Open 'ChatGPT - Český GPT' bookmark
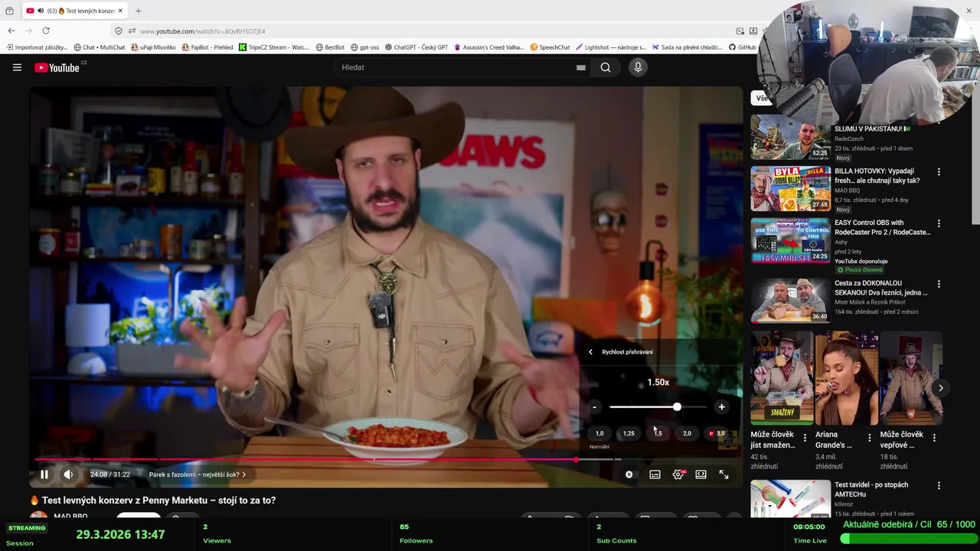980x551 pixels. click(x=416, y=47)
